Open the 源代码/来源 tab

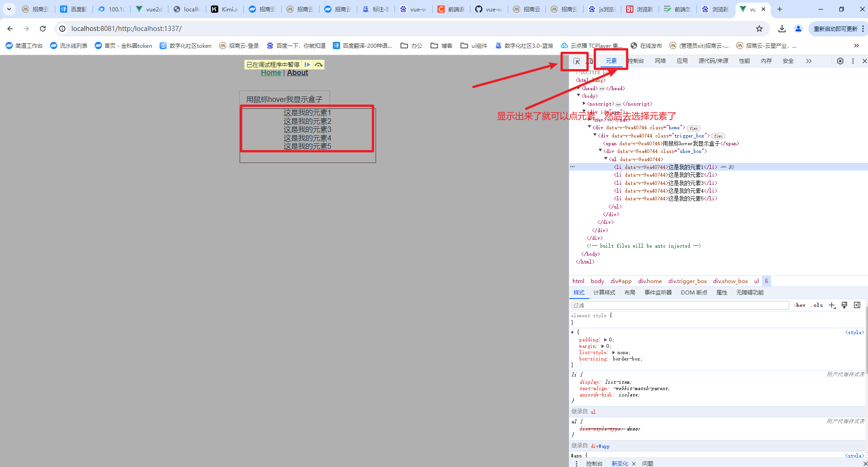pos(713,61)
